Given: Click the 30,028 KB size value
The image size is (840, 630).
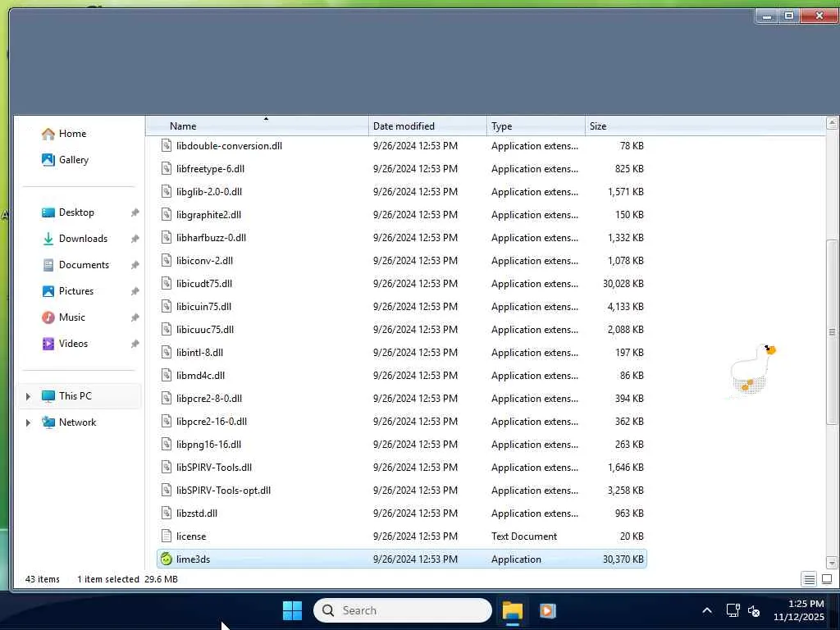Looking at the screenshot, I should pyautogui.click(x=623, y=283).
